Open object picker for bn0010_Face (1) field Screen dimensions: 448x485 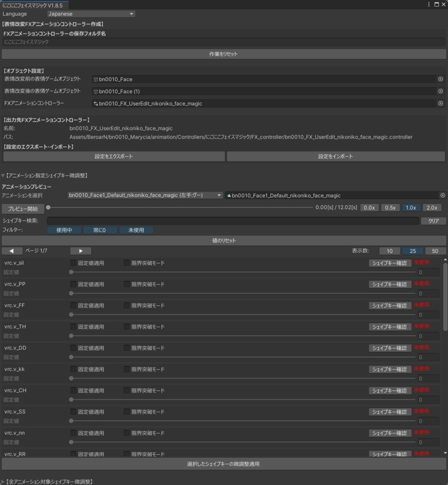coord(440,91)
